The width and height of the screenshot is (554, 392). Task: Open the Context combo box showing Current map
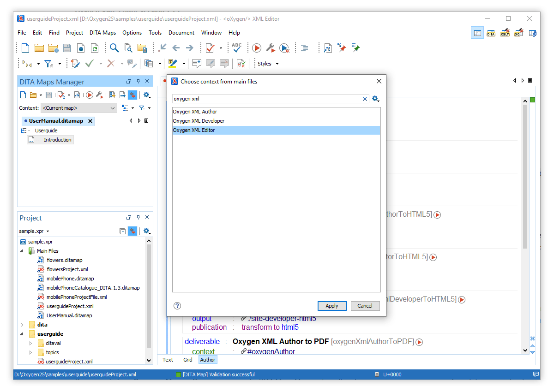coord(79,108)
